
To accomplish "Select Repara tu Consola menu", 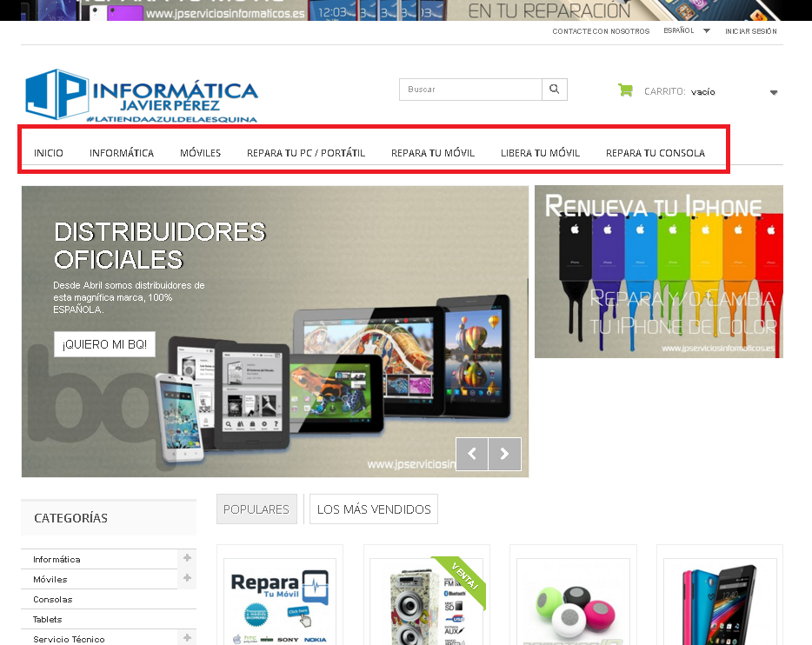I will (x=656, y=153).
